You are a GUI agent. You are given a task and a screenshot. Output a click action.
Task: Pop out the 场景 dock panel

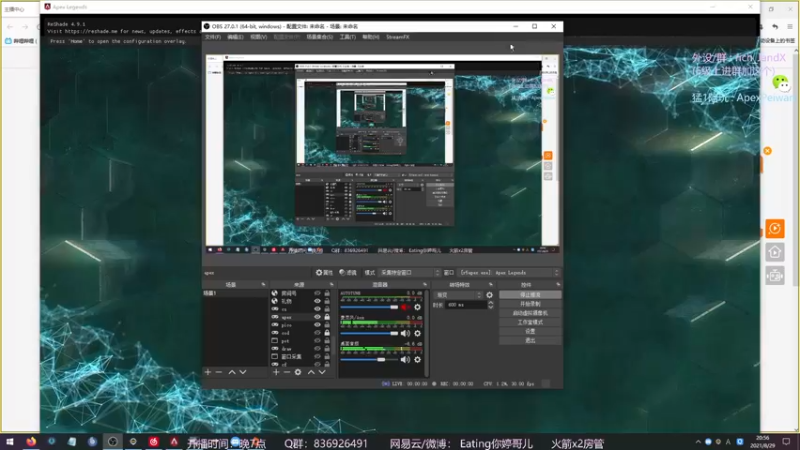263,284
